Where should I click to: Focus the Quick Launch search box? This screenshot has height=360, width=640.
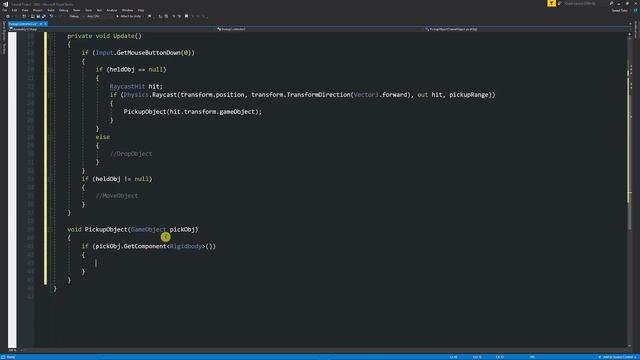pos(584,3)
